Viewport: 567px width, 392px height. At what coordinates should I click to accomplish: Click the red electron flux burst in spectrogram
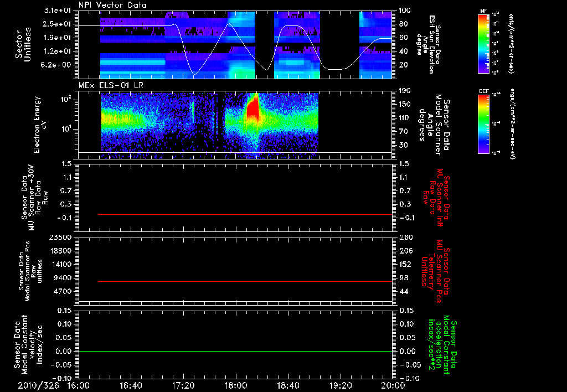[x=252, y=109]
